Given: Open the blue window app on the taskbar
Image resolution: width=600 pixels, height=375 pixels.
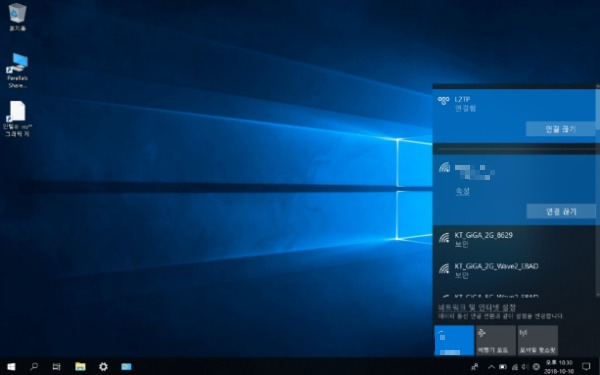Looking at the screenshot, I should click(x=126, y=367).
